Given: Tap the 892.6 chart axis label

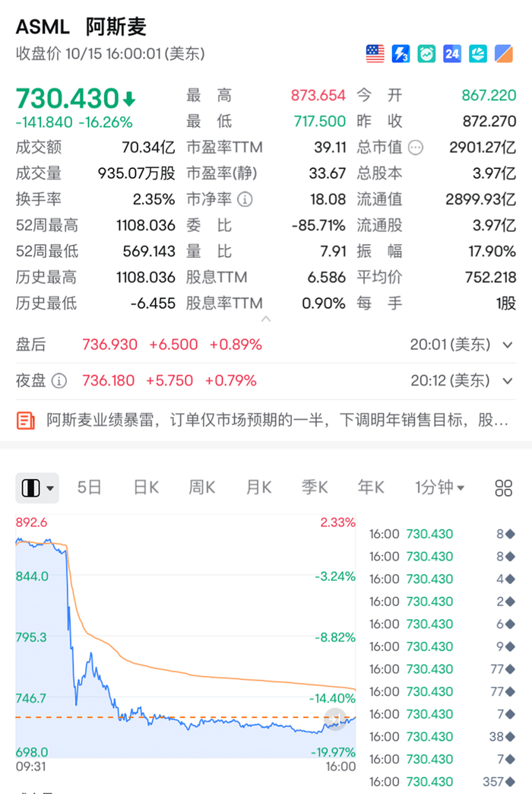Looking at the screenshot, I should 31,522.
